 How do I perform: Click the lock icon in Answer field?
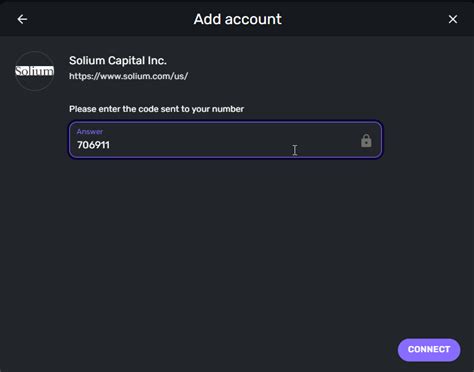click(x=366, y=141)
